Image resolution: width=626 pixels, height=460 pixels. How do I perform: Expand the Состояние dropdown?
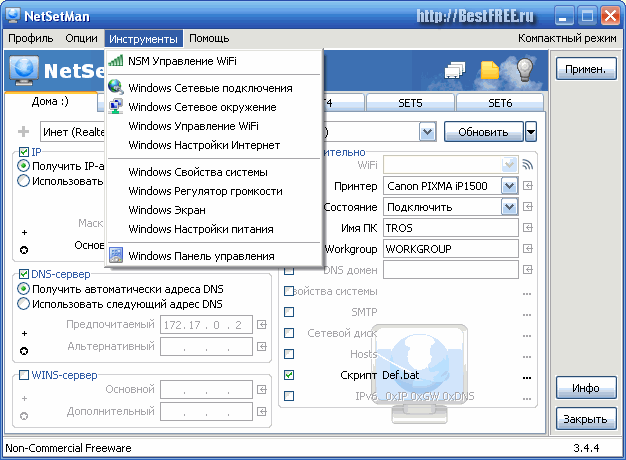(x=509, y=207)
